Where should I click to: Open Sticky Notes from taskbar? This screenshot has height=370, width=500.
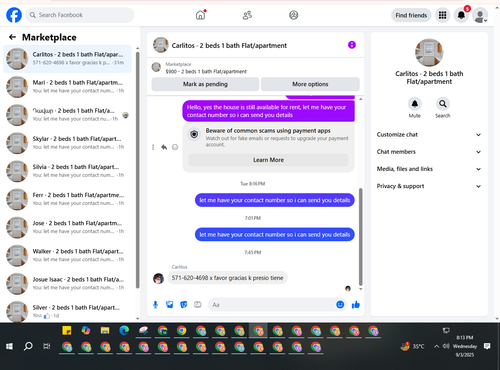click(67, 330)
